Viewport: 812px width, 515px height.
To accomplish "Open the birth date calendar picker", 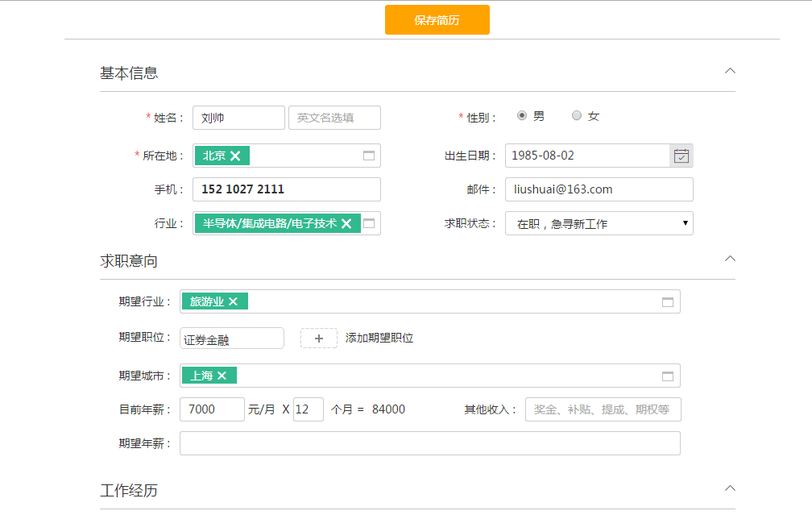I will [x=681, y=156].
